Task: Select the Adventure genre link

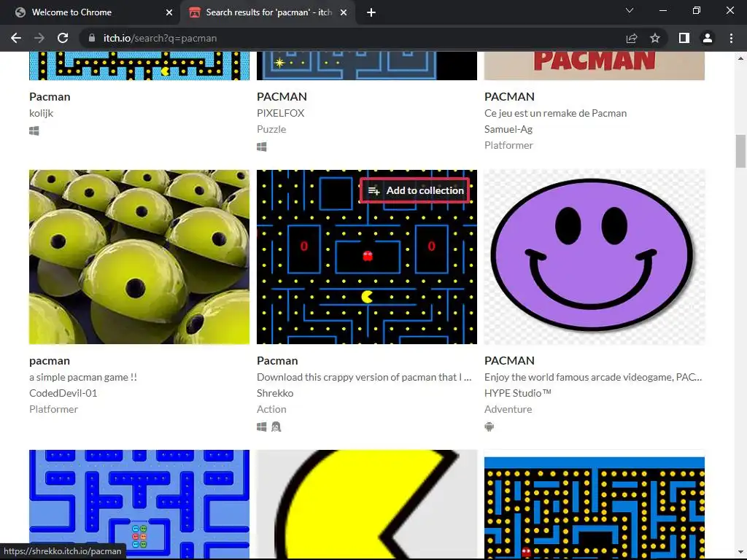Action: point(508,410)
